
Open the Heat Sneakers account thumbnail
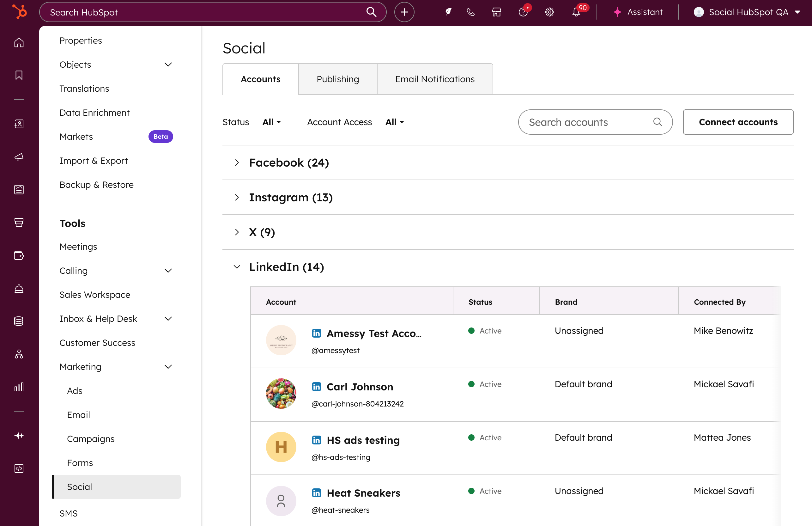coord(281,501)
